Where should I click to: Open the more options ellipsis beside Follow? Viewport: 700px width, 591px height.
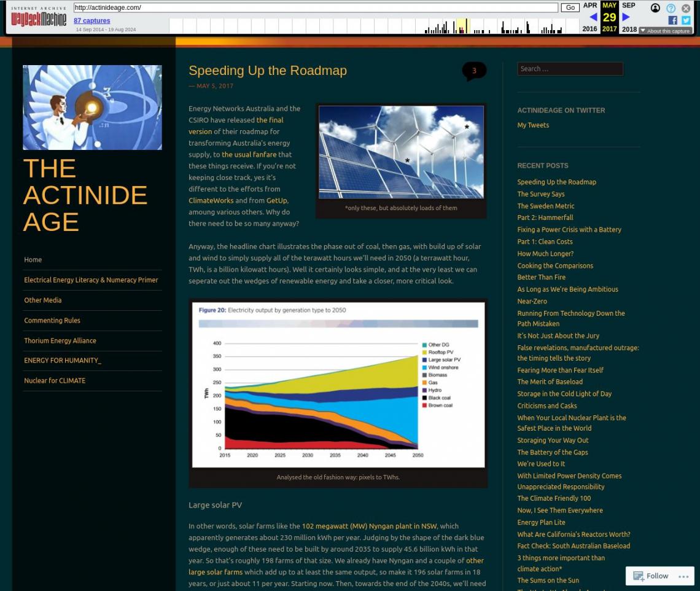pyautogui.click(x=683, y=576)
